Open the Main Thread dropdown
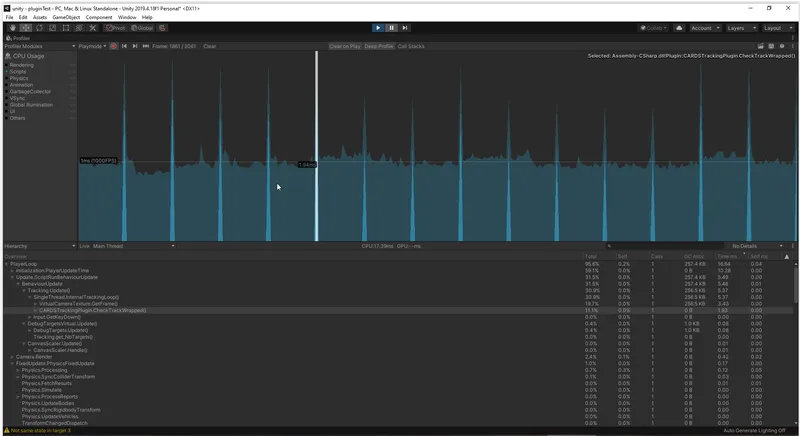The image size is (800, 436). [x=133, y=246]
